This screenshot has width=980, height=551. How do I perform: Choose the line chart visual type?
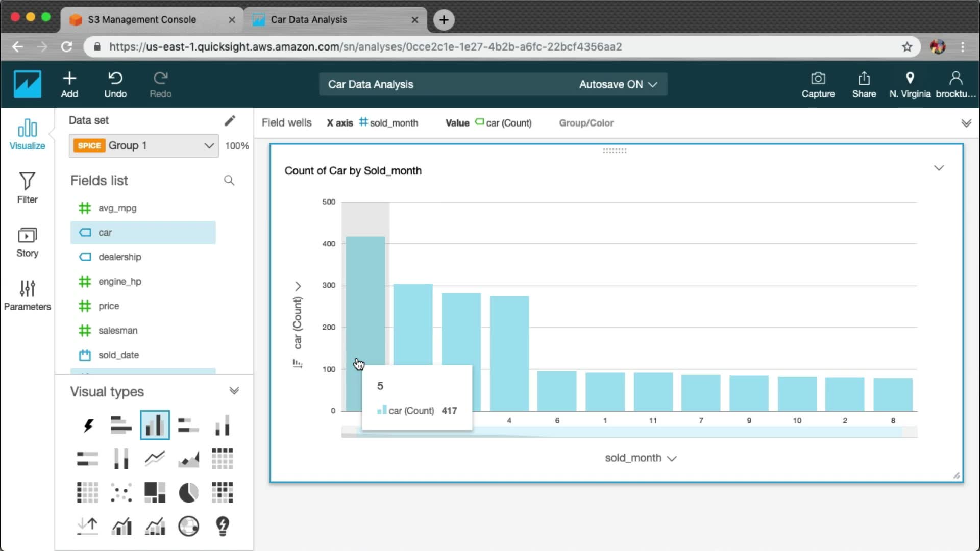(155, 459)
